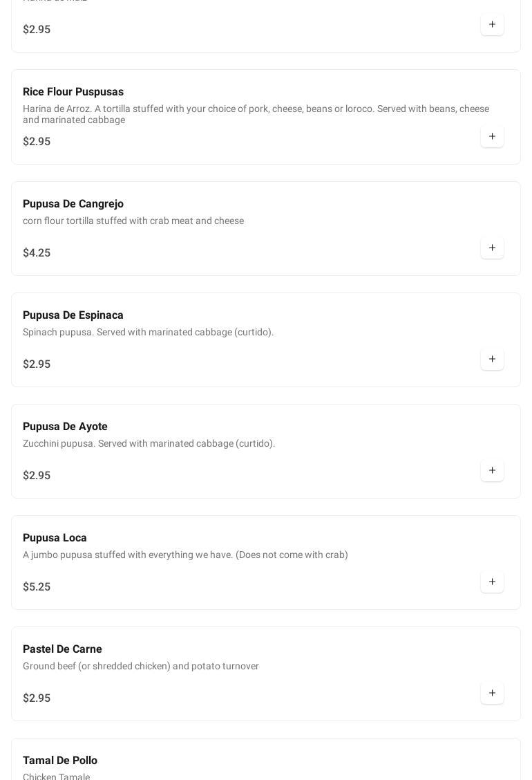Viewport: 532px width, 780px height.
Task: Add Pupusa De Cangrejo with plus icon
Action: pos(492,248)
